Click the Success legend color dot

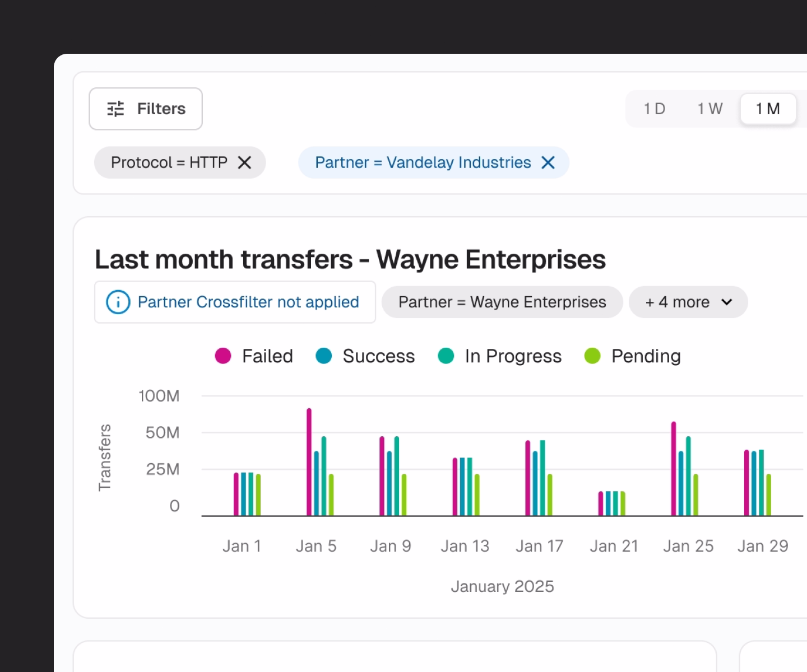pos(323,356)
